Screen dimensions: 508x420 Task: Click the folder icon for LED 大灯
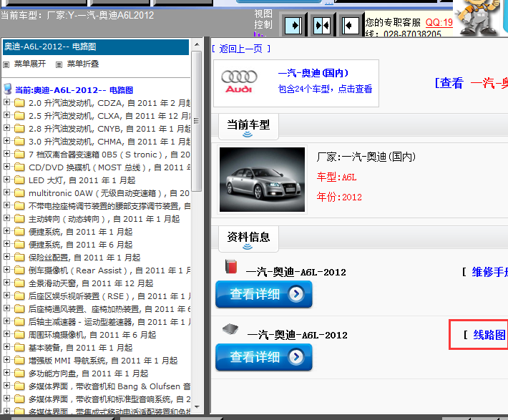[19, 180]
